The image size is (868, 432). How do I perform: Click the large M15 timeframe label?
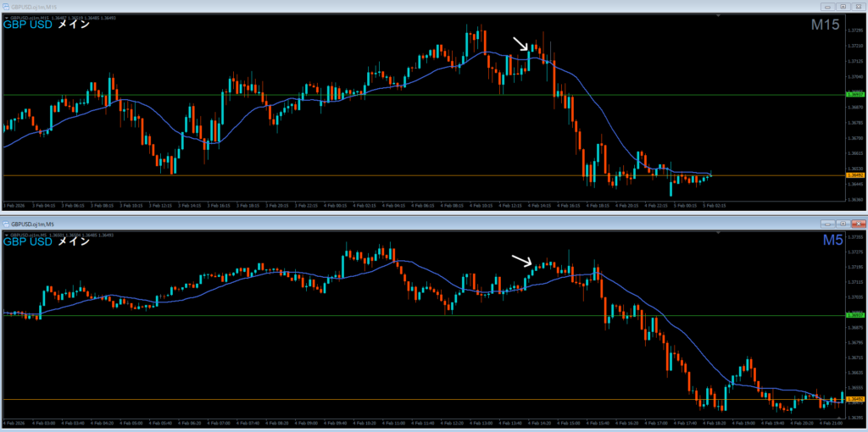tap(826, 25)
